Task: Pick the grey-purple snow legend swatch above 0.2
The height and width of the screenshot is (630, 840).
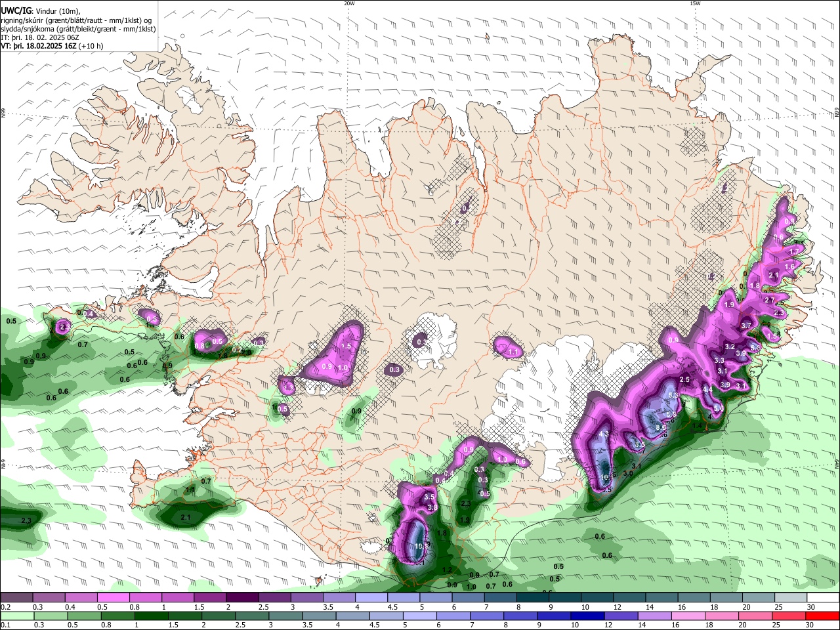Action: point(16,598)
